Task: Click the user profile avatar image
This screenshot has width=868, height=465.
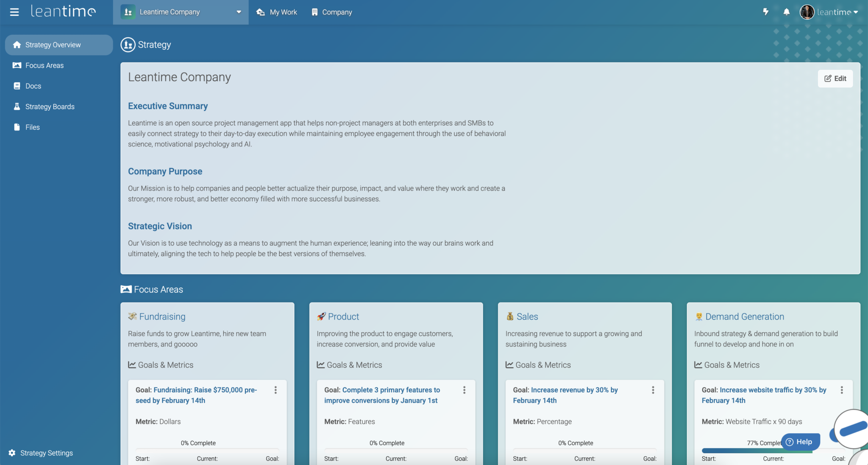Action: point(807,12)
